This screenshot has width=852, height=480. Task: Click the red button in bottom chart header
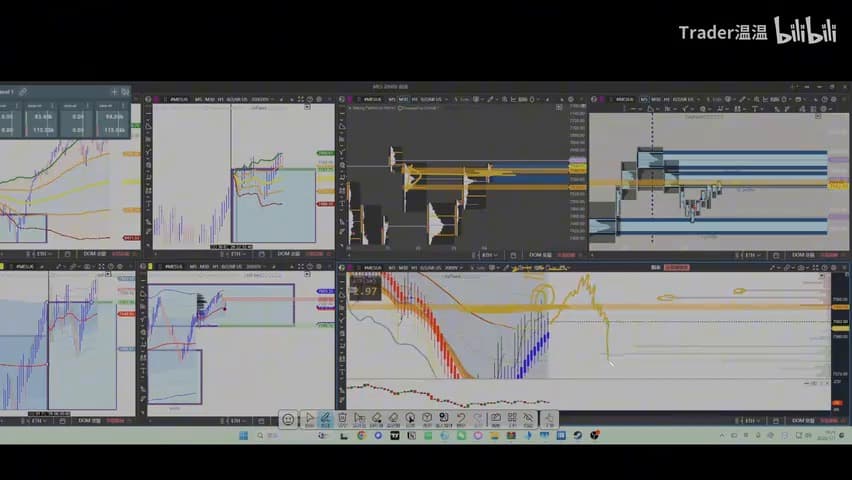coord(677,267)
